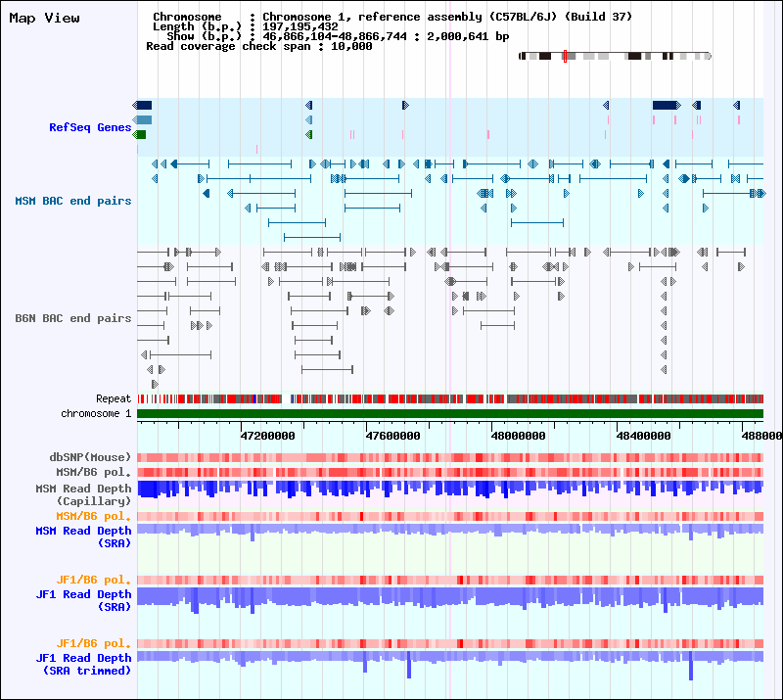Click the B6N BAC end pairs label
Viewport: 783px width, 700px height.
(72, 318)
